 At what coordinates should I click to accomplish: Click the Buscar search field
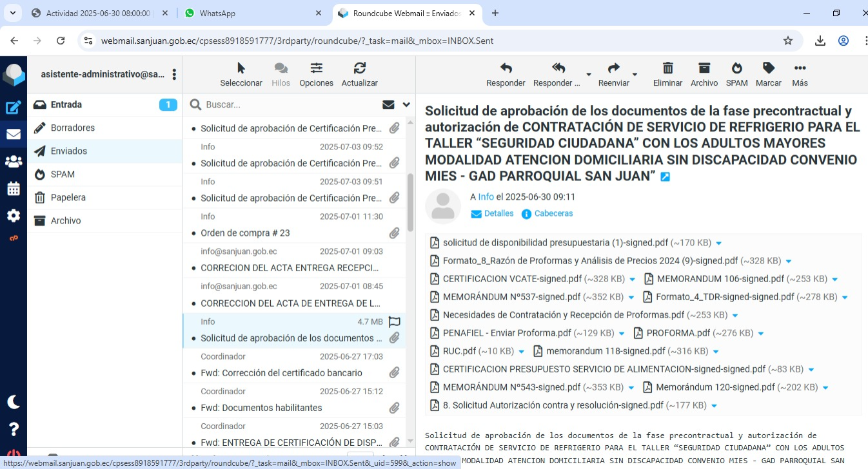290,104
